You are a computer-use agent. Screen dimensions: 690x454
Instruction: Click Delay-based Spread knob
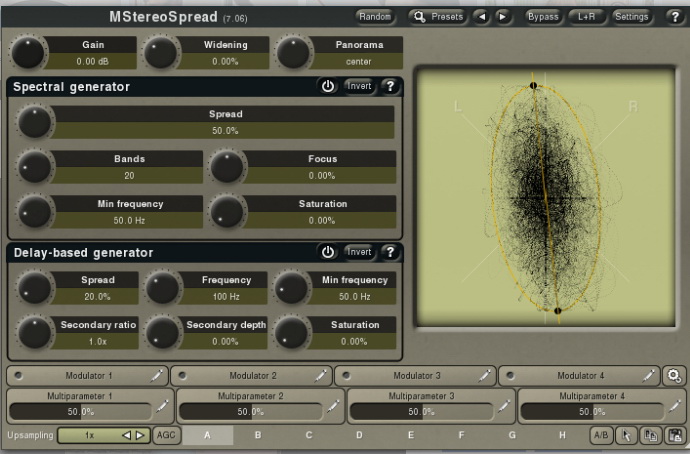coord(35,288)
